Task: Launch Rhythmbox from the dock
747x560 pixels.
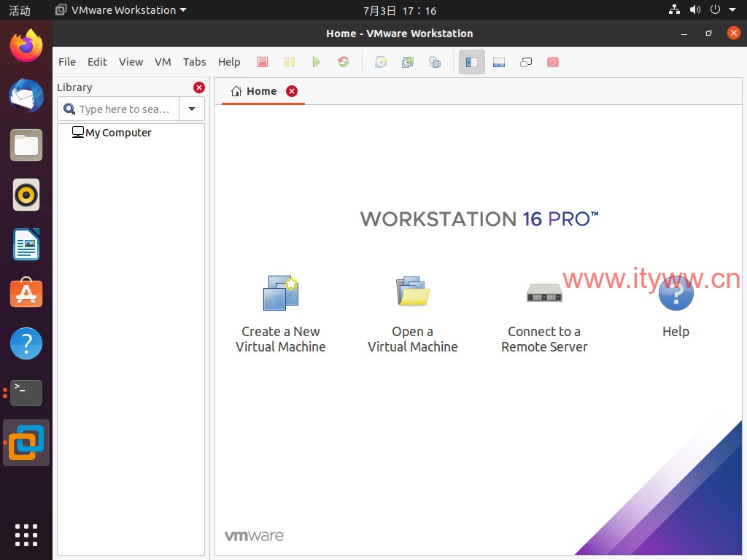Action: [26, 195]
